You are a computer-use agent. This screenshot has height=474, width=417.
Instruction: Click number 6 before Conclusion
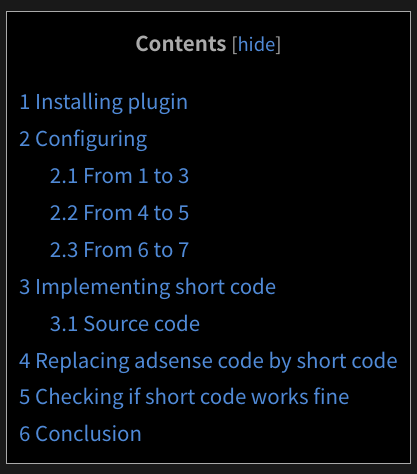pyautogui.click(x=25, y=434)
